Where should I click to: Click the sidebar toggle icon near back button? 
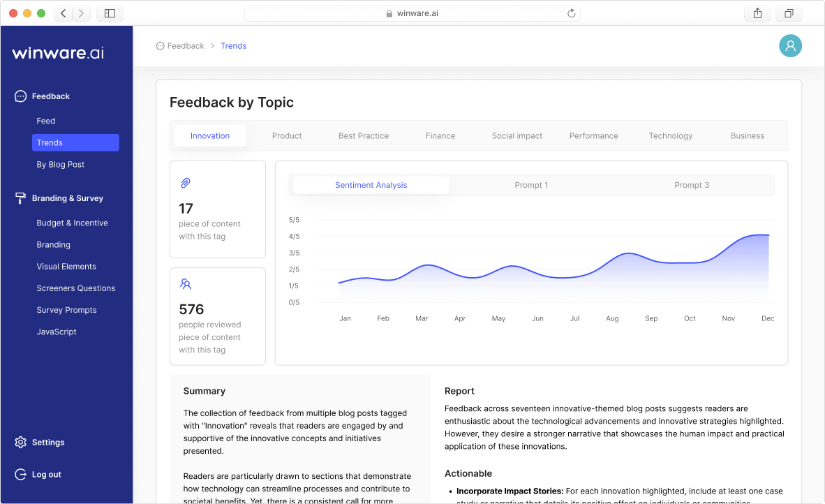point(110,13)
